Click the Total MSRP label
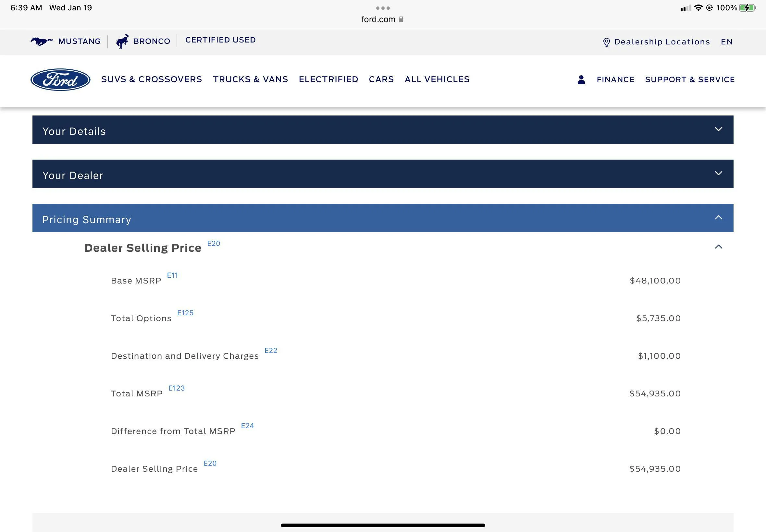766x532 pixels. [137, 394]
